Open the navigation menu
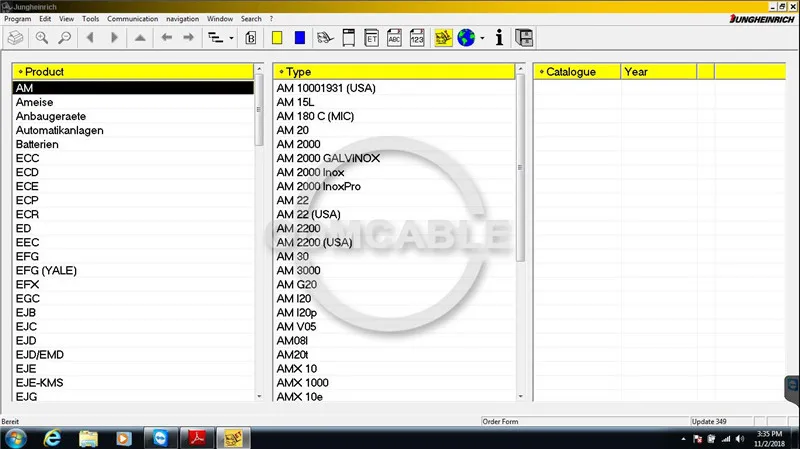 click(x=182, y=19)
